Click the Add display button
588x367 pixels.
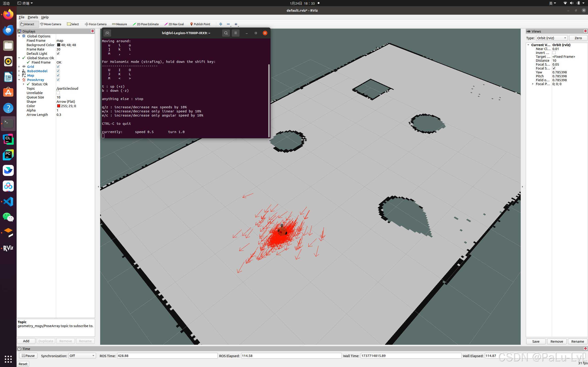coord(26,341)
